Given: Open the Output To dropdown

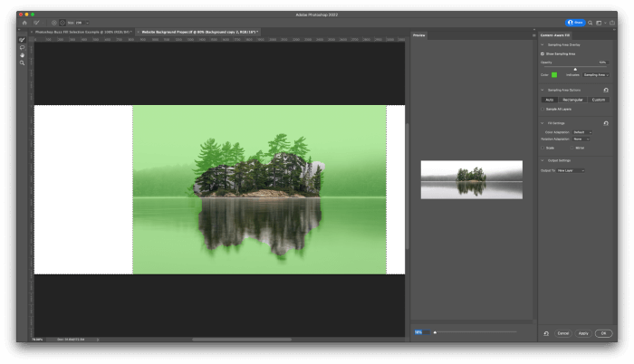Looking at the screenshot, I should click(572, 170).
